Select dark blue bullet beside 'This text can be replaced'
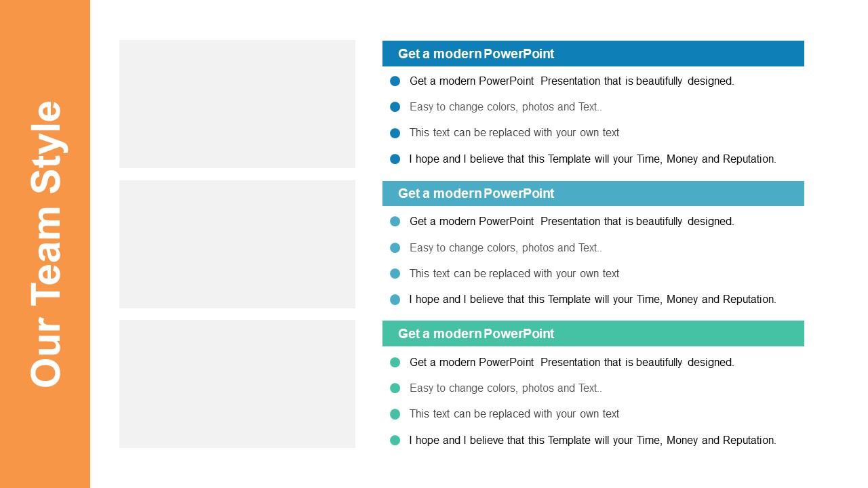The height and width of the screenshot is (488, 868). click(395, 133)
